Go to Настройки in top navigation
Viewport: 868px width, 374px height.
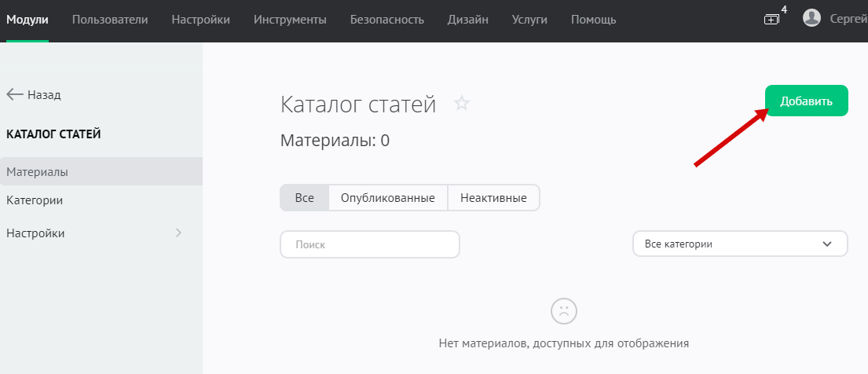tap(200, 19)
